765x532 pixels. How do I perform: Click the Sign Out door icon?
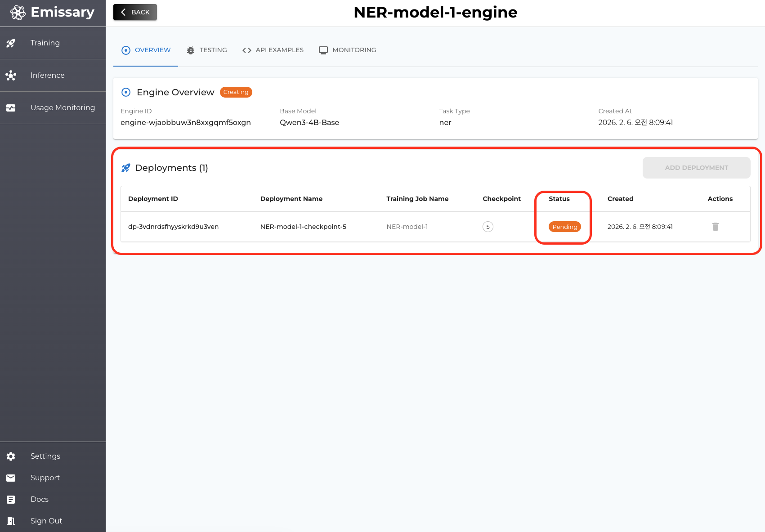tap(11, 521)
